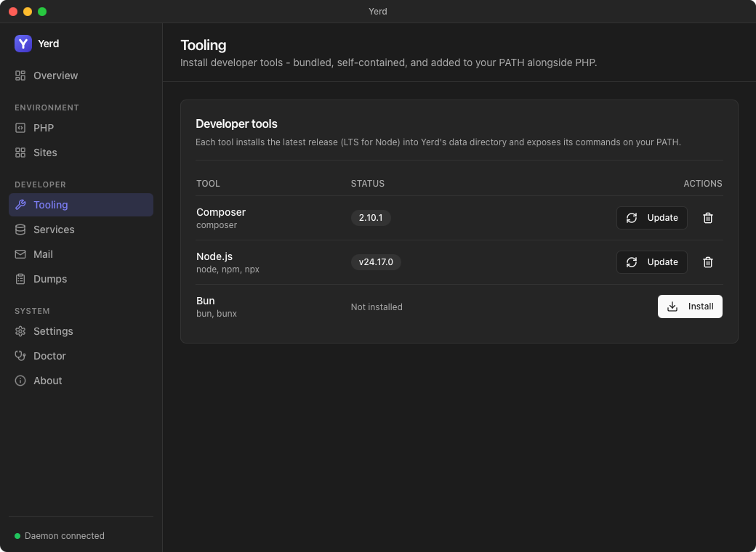The width and height of the screenshot is (756, 552).
Task: Click the Services database icon
Action: pyautogui.click(x=20, y=230)
